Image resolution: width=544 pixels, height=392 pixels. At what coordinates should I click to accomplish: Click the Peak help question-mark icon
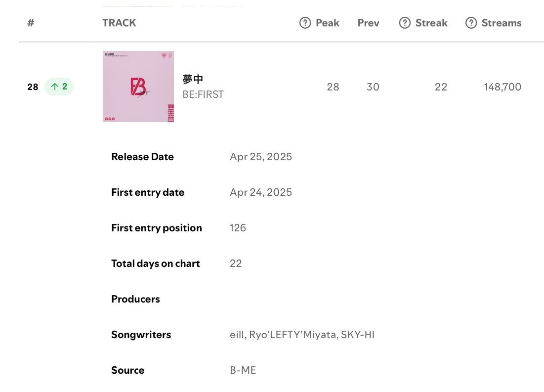click(305, 23)
